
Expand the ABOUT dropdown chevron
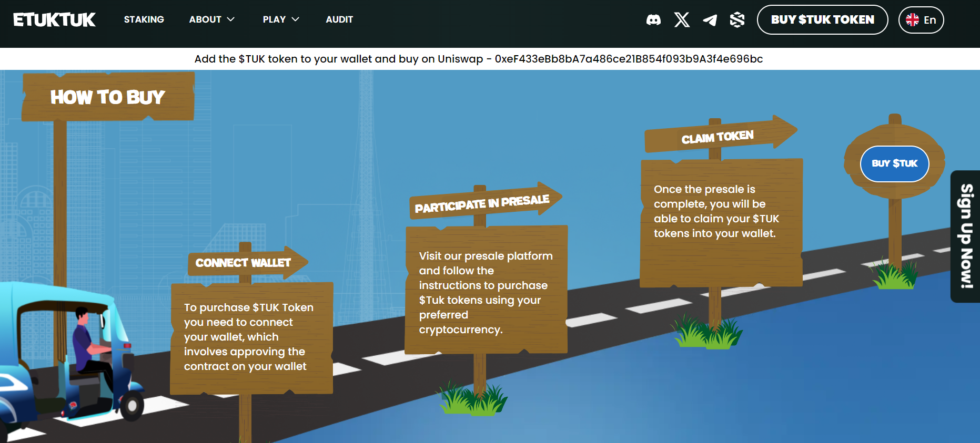pos(230,19)
